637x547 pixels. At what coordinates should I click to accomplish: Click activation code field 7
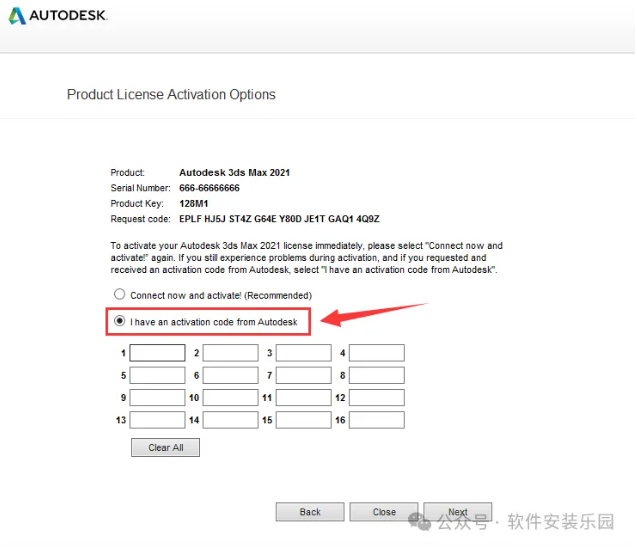pos(303,376)
